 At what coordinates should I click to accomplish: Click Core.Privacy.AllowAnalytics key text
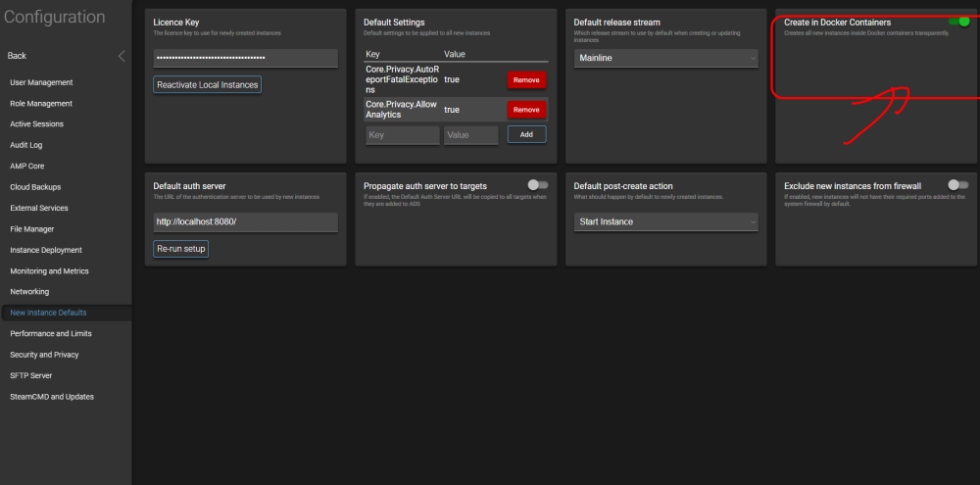tap(401, 110)
